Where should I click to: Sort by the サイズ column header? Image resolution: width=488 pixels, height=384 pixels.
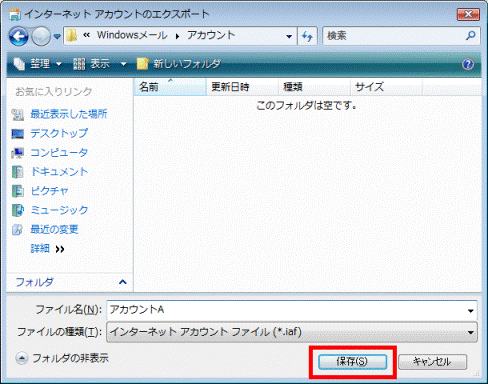[x=386, y=87]
